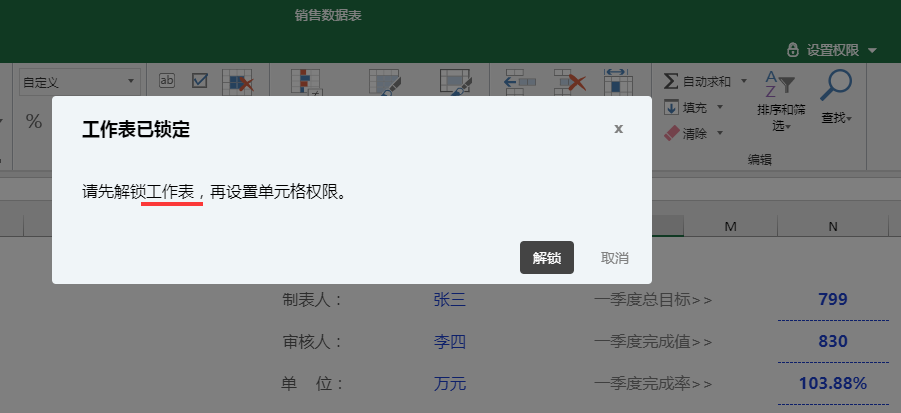Screen dimensions: 901x413
Task: Select the 'ab' text box control icon
Action: click(167, 81)
